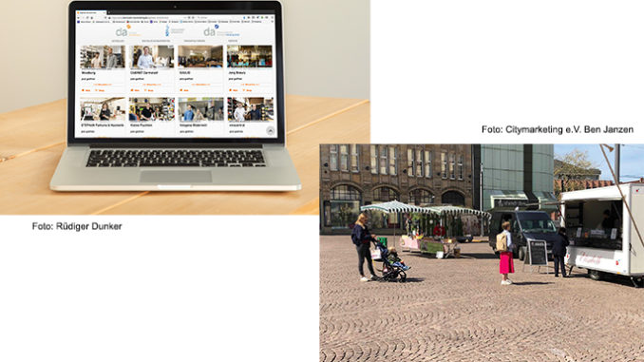Select the browser tab on laptop screen
The height and width of the screenshot is (362, 644).
tap(91, 13)
